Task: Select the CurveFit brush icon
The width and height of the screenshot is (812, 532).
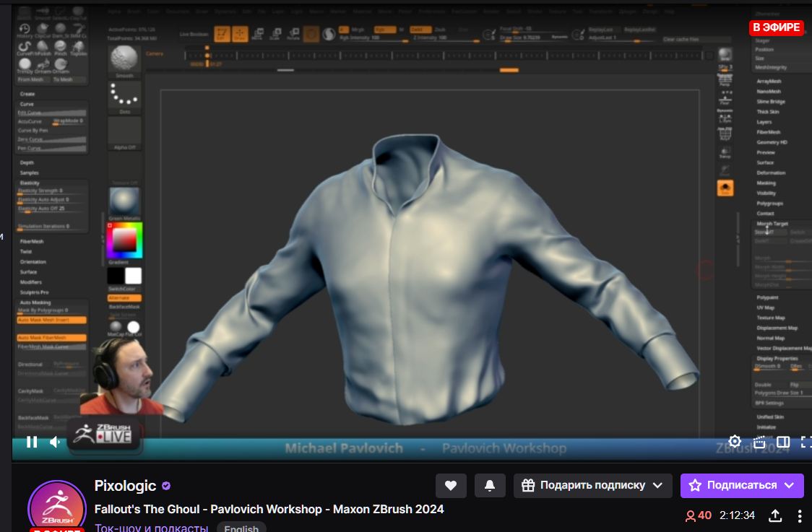Action: 25,48
